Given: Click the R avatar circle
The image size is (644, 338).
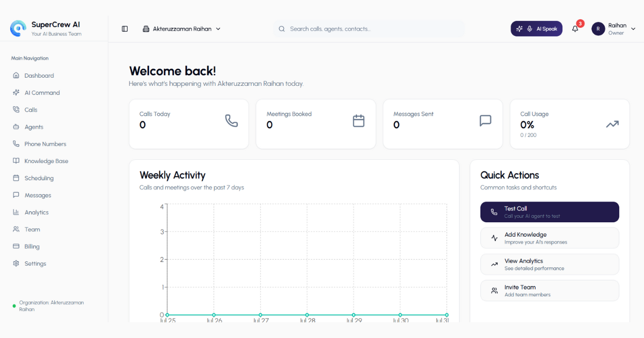Looking at the screenshot, I should [x=598, y=29].
